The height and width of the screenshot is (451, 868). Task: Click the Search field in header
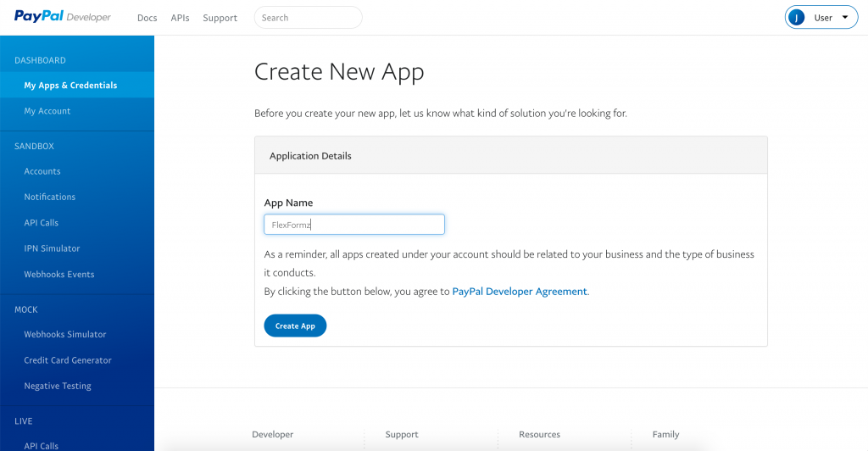click(x=308, y=18)
